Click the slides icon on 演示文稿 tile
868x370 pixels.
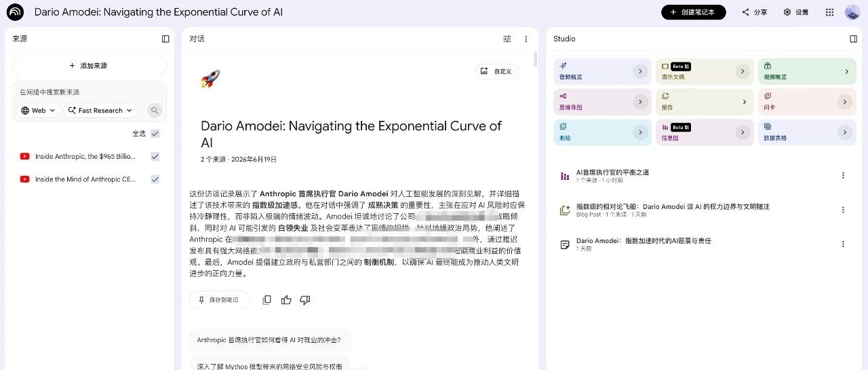(665, 66)
